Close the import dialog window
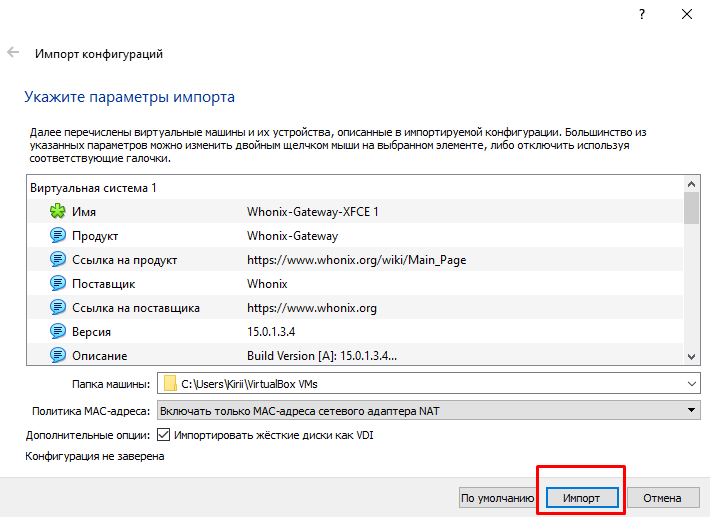 (687, 14)
